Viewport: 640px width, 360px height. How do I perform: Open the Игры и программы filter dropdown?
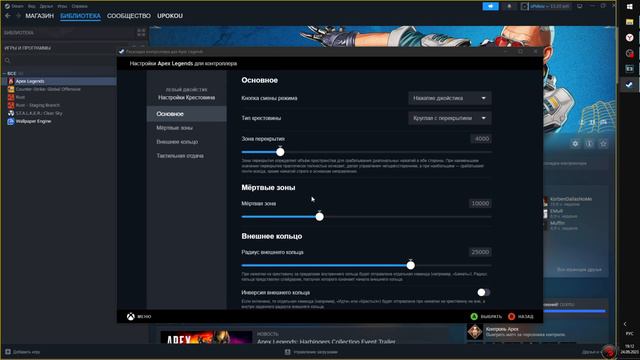28,48
